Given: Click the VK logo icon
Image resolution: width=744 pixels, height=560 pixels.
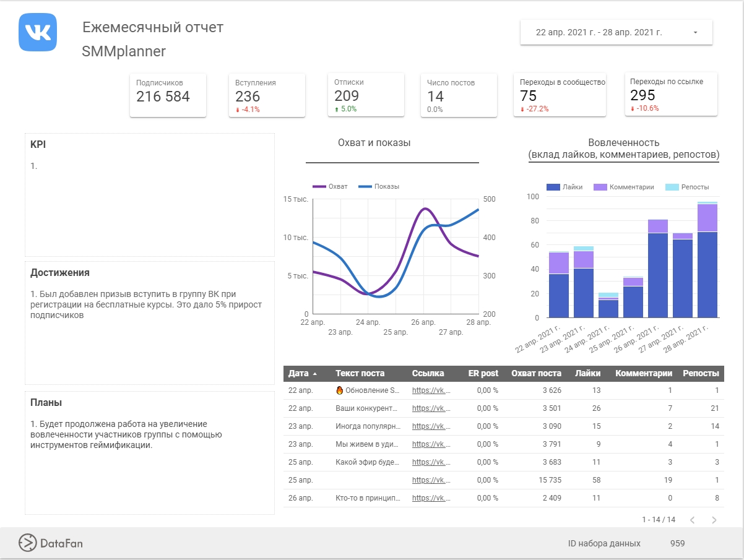Looking at the screenshot, I should (x=38, y=32).
